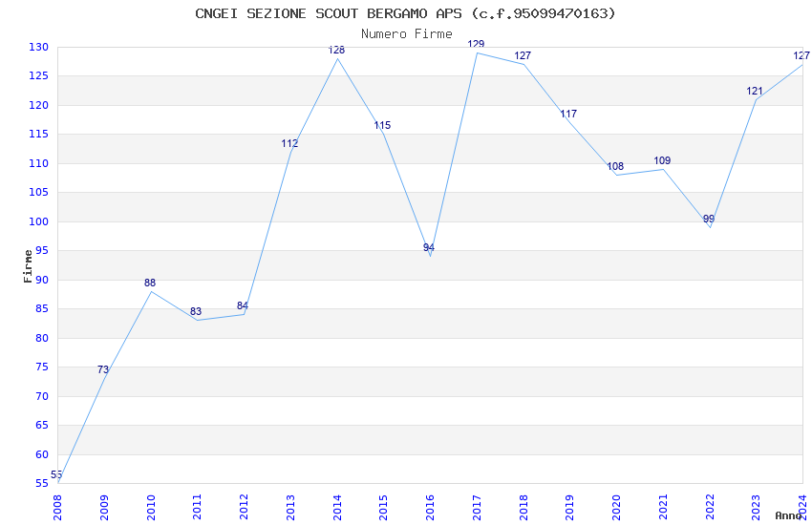Click the x-axis year 2009
The image size is (812, 525).
click(104, 508)
